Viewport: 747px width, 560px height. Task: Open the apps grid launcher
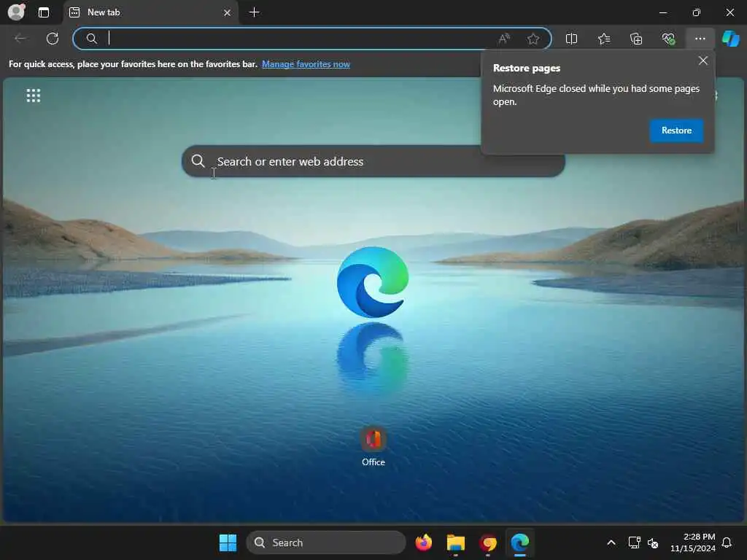(x=34, y=96)
